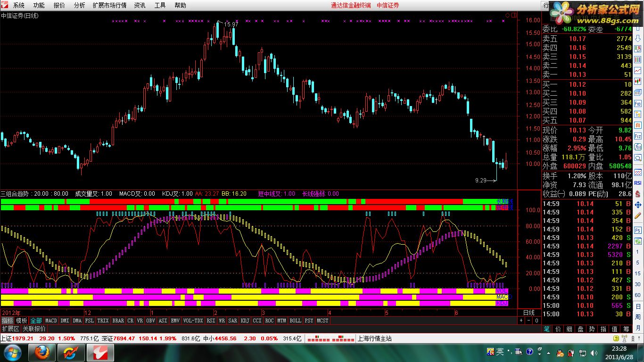Click the 扩展区 button

[10, 329]
